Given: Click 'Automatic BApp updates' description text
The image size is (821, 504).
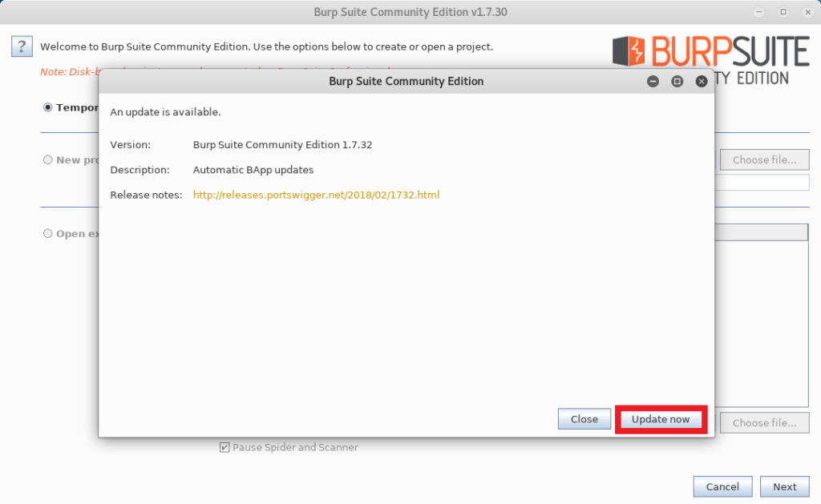Looking at the screenshot, I should [x=253, y=170].
